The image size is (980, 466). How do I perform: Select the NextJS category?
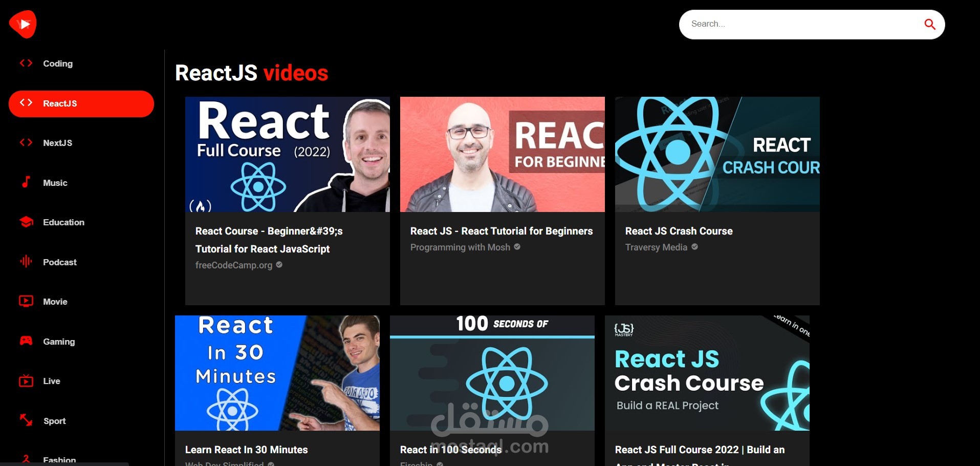tap(58, 143)
